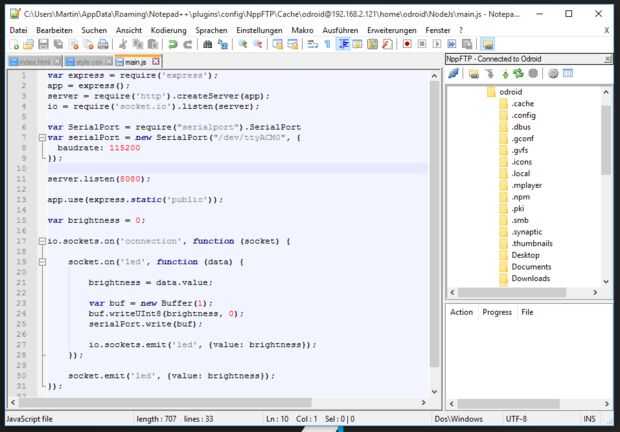Viewport: 620px width, 432px height.
Task: Collapse the socket.on fold at line 19
Action: tap(41, 261)
